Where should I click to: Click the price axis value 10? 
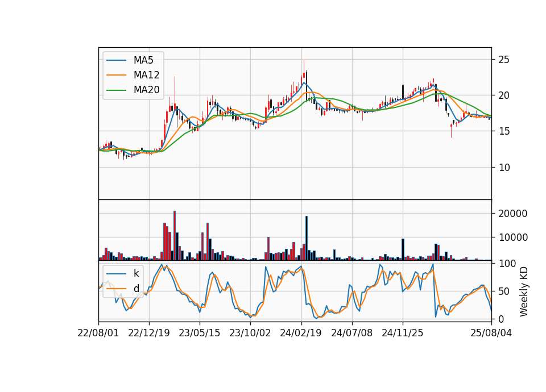(504, 168)
